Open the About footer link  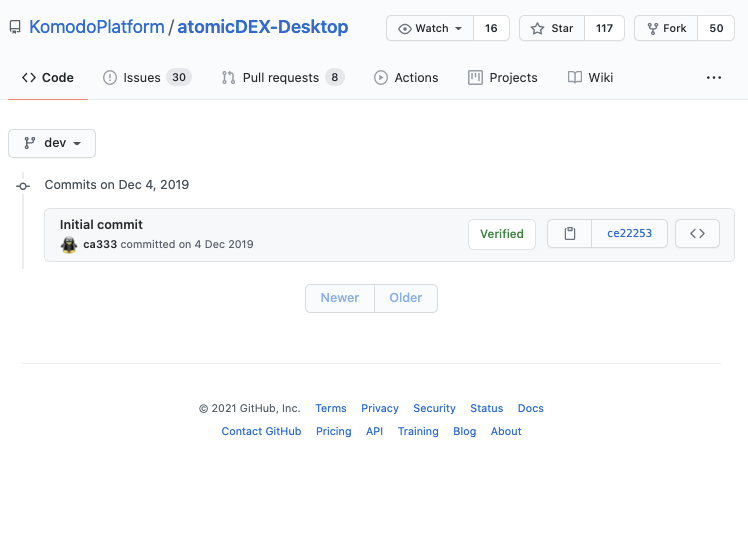click(506, 431)
